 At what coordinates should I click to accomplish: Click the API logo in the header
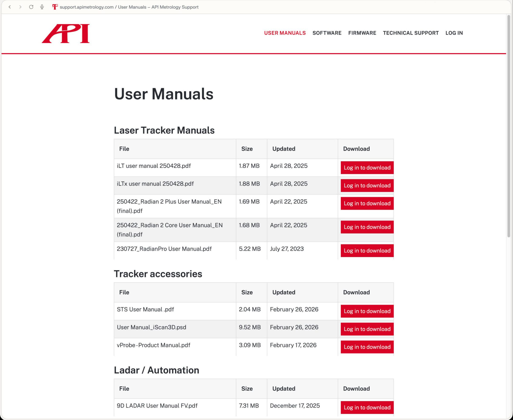[x=66, y=34]
